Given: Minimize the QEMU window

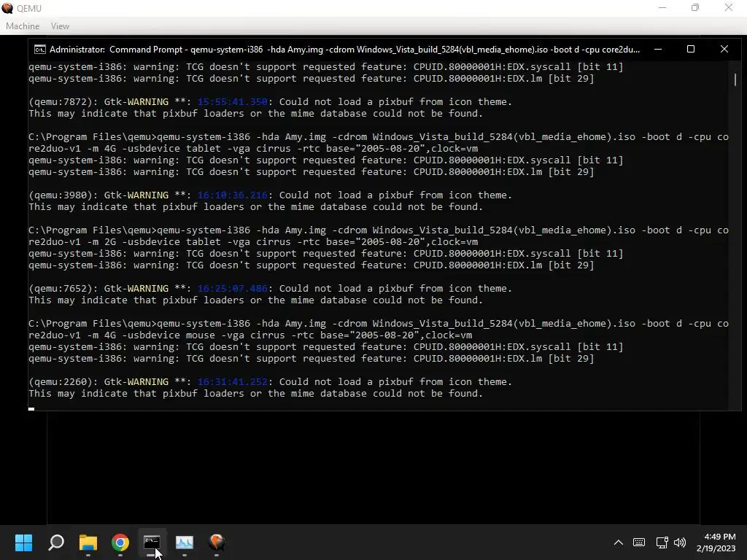Looking at the screenshot, I should click(x=662, y=7).
